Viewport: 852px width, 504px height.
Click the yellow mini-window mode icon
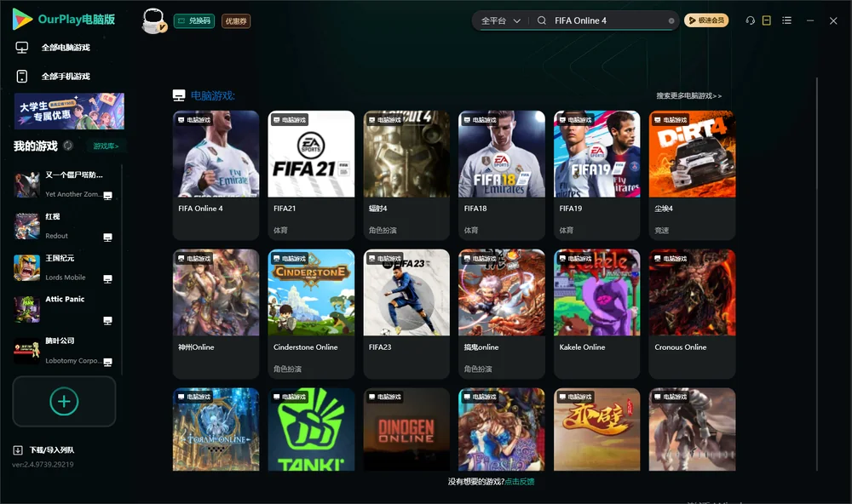coord(767,20)
